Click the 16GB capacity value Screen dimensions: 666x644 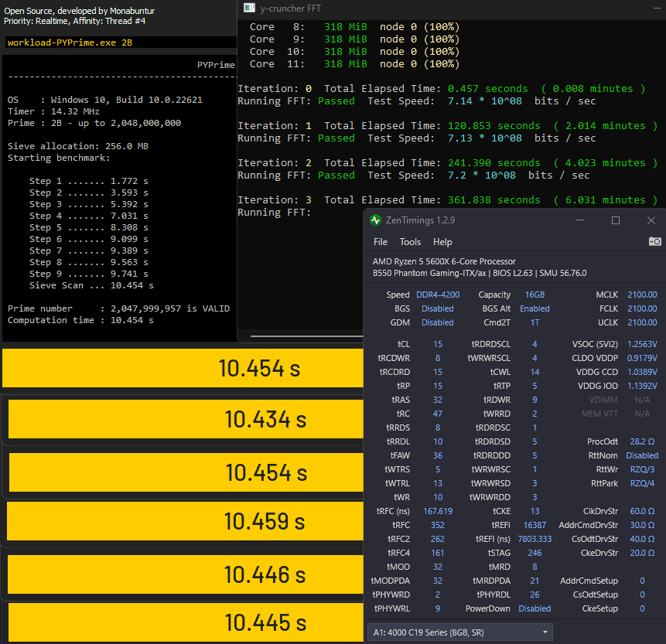(x=535, y=295)
